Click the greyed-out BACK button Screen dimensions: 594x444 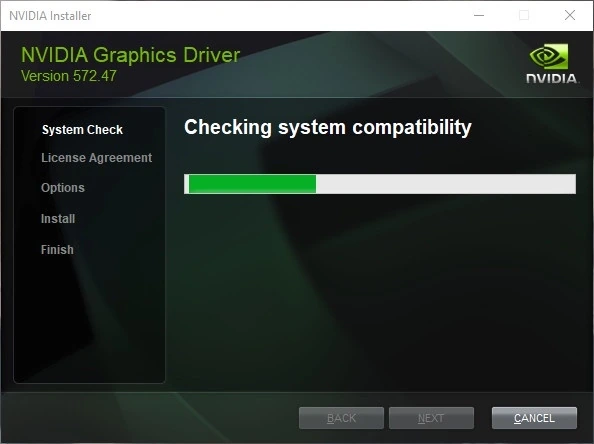click(x=341, y=418)
